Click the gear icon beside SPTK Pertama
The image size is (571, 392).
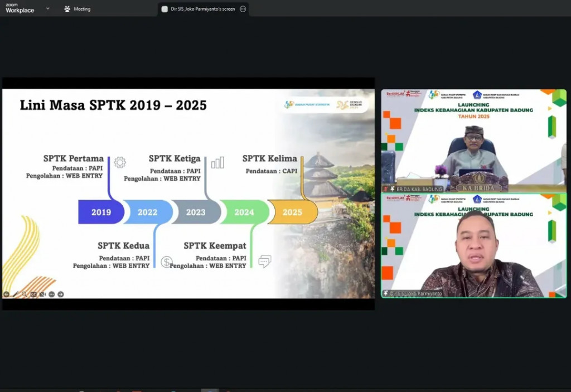point(119,162)
